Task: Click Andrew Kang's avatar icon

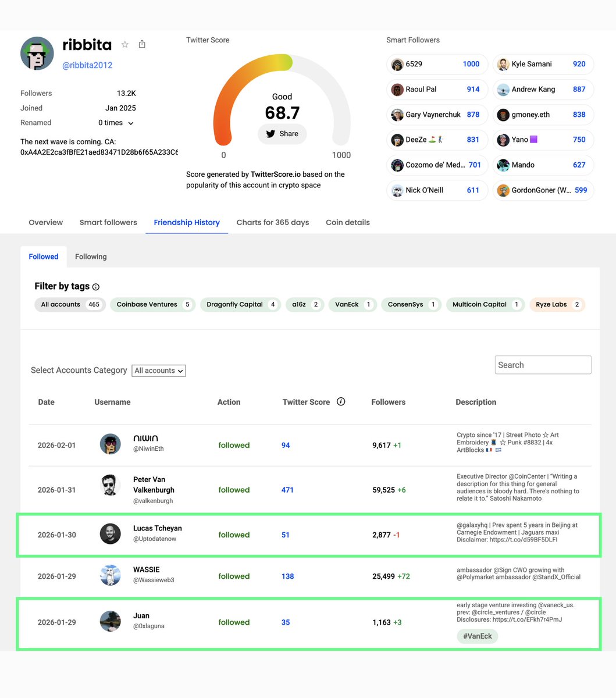Action: (504, 90)
